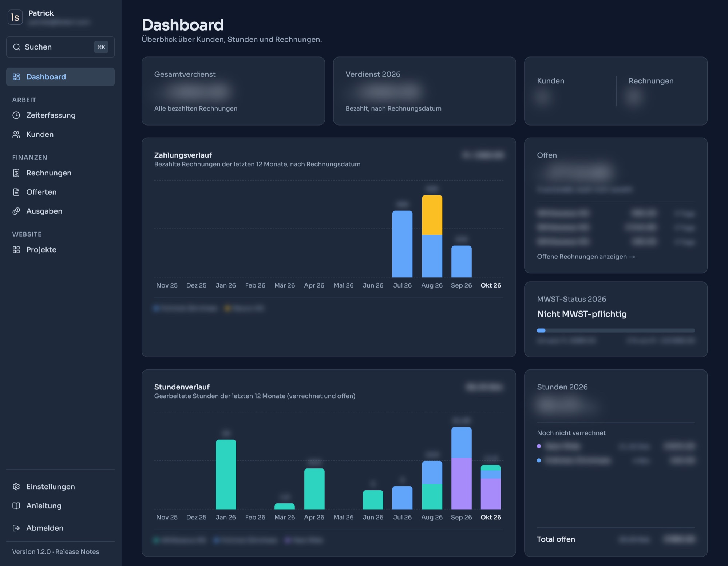
Task: Click the Abmelden logout icon
Action: [x=16, y=528]
